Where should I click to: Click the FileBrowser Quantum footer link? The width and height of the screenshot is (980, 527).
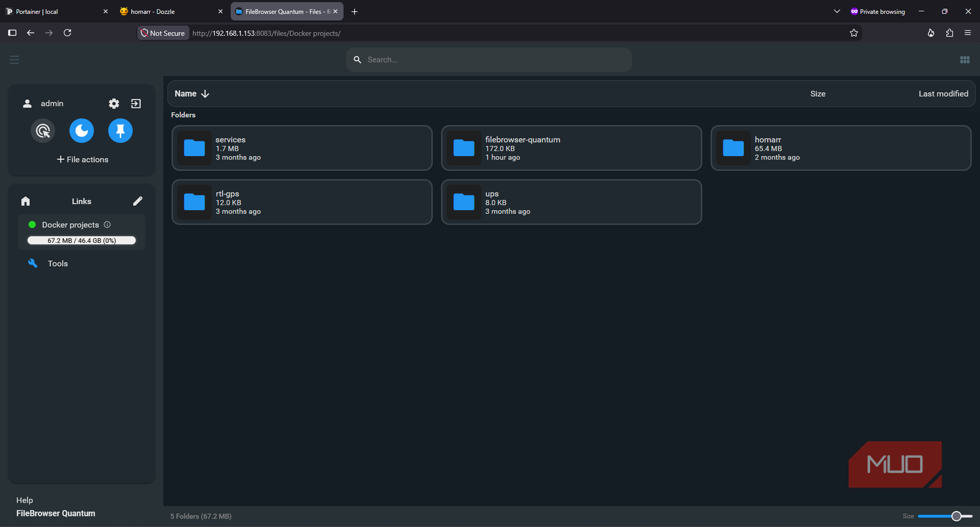click(x=56, y=513)
